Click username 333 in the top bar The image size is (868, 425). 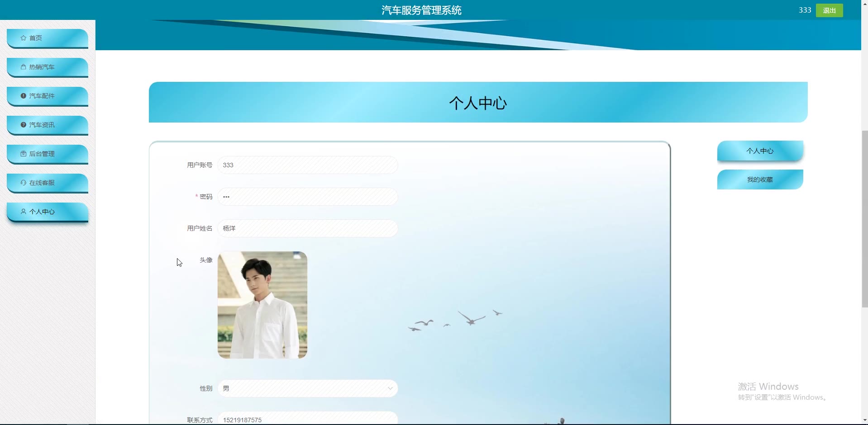point(805,10)
